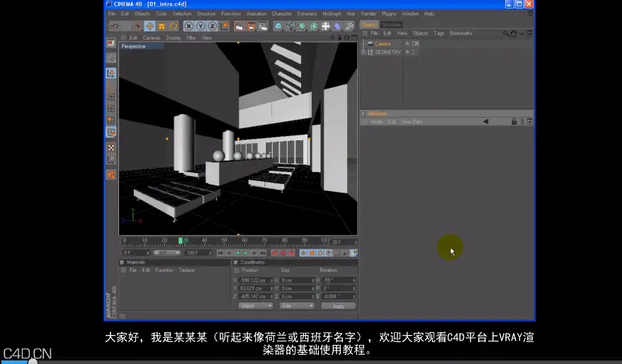Play animation backwards

pyautogui.click(x=238, y=253)
